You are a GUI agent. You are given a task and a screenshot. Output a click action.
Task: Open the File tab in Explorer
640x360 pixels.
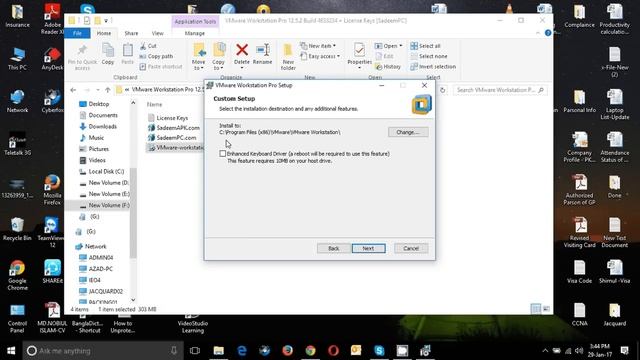pyautogui.click(x=77, y=33)
